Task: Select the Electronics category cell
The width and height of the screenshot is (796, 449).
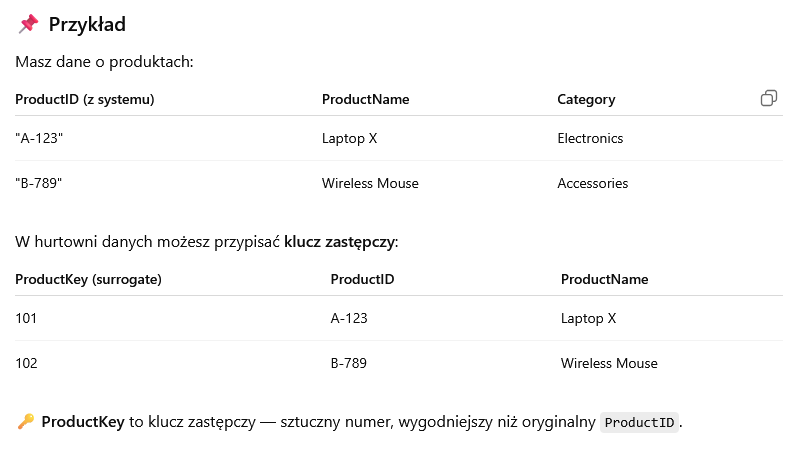Action: point(590,138)
